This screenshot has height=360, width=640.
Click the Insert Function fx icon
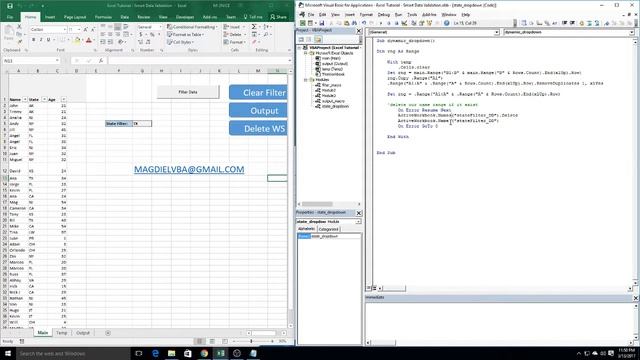(x=101, y=60)
